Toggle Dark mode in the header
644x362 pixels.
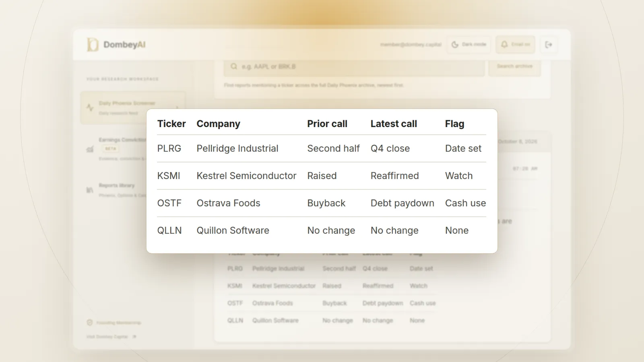tap(469, 45)
